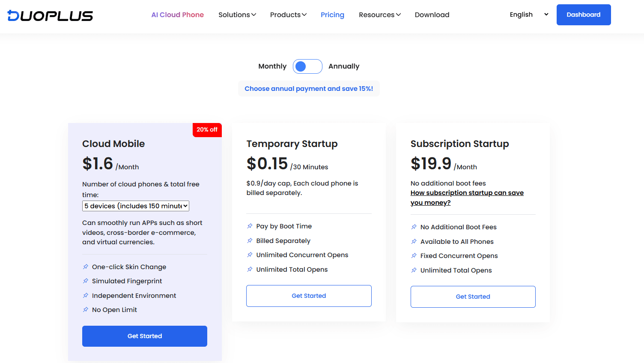Expand the Solutions menu

[237, 15]
